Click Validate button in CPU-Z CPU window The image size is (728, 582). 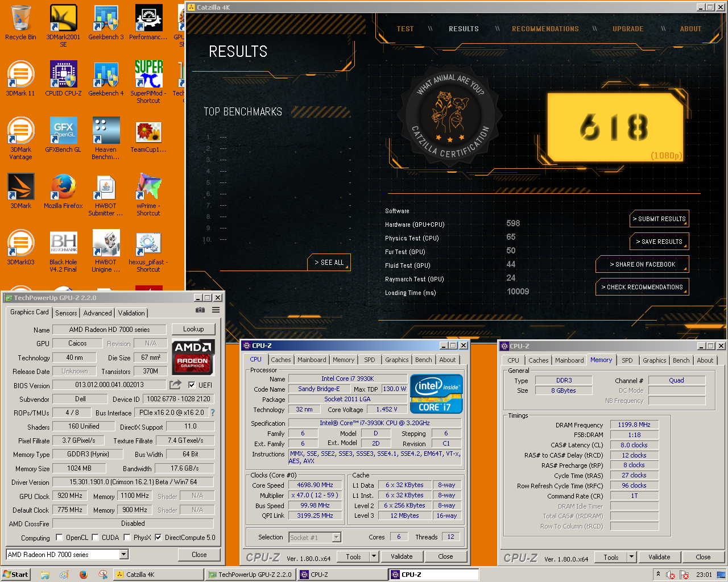pyautogui.click(x=402, y=556)
